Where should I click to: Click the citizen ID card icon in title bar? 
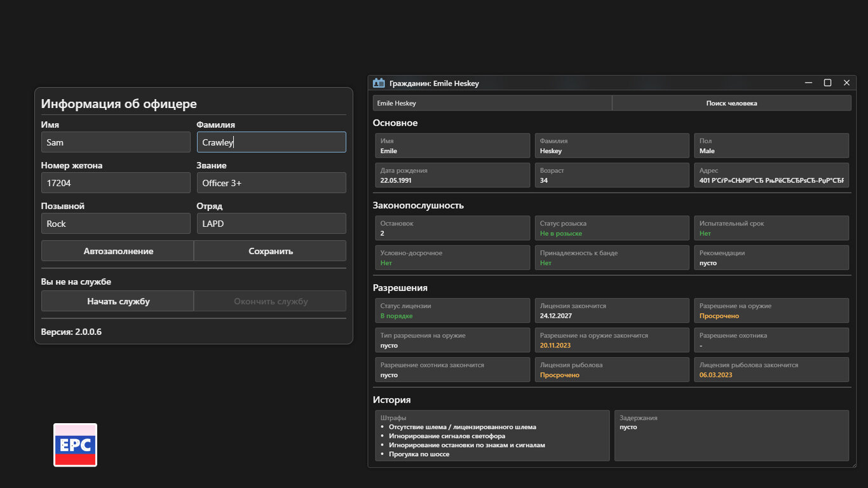(x=379, y=83)
